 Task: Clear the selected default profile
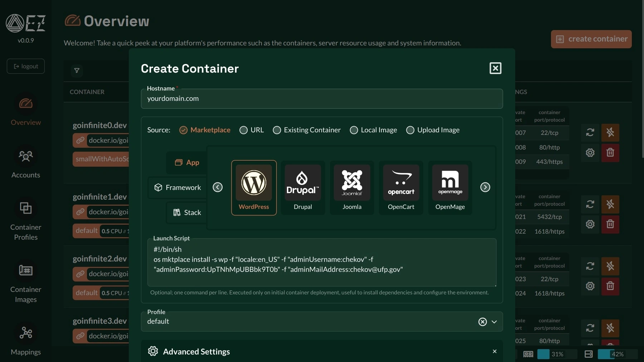point(482,322)
